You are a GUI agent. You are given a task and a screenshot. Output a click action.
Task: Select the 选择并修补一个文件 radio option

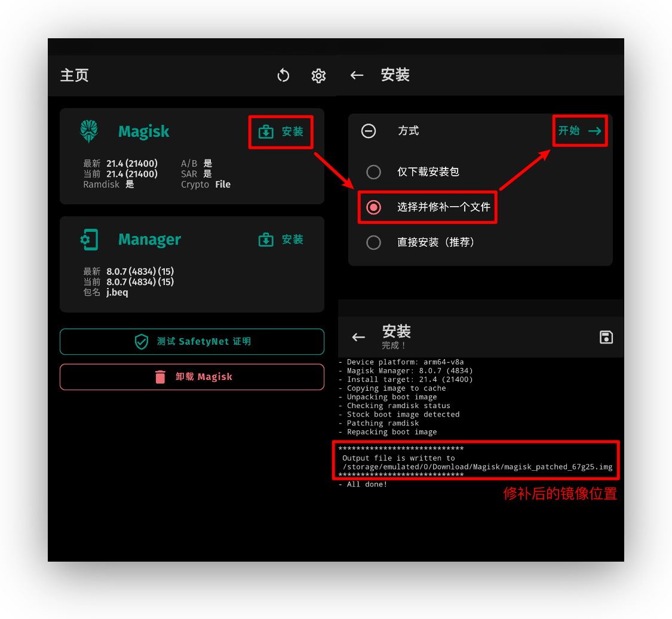[373, 207]
